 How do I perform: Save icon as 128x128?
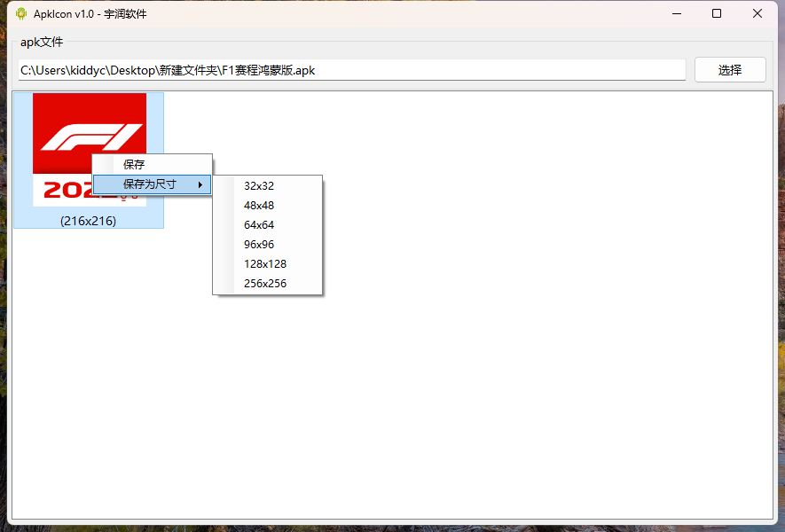(267, 263)
